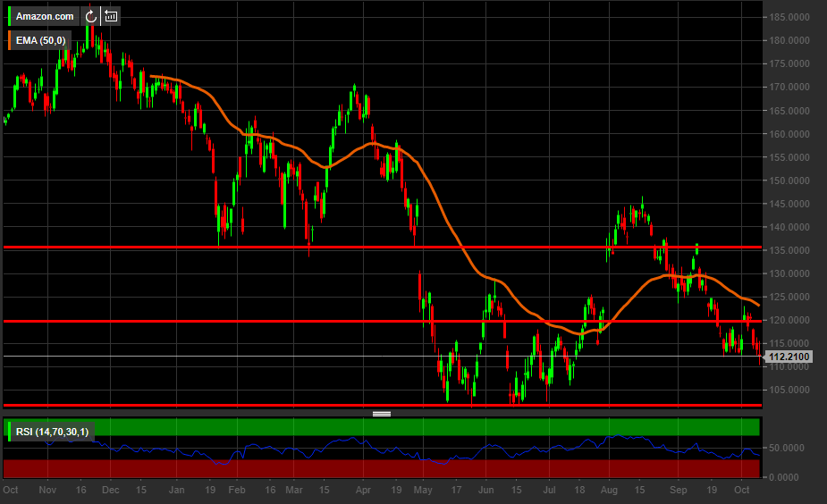Click the Amazon.com symbol label

click(45, 16)
